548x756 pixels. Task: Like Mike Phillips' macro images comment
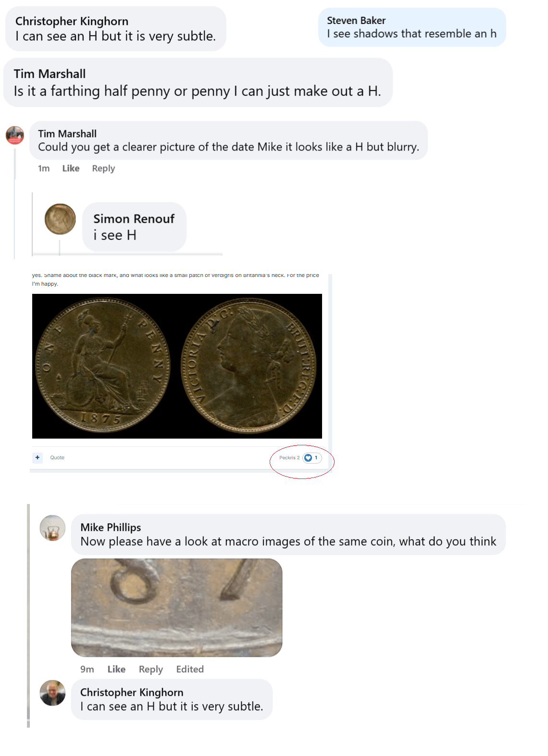click(x=116, y=669)
